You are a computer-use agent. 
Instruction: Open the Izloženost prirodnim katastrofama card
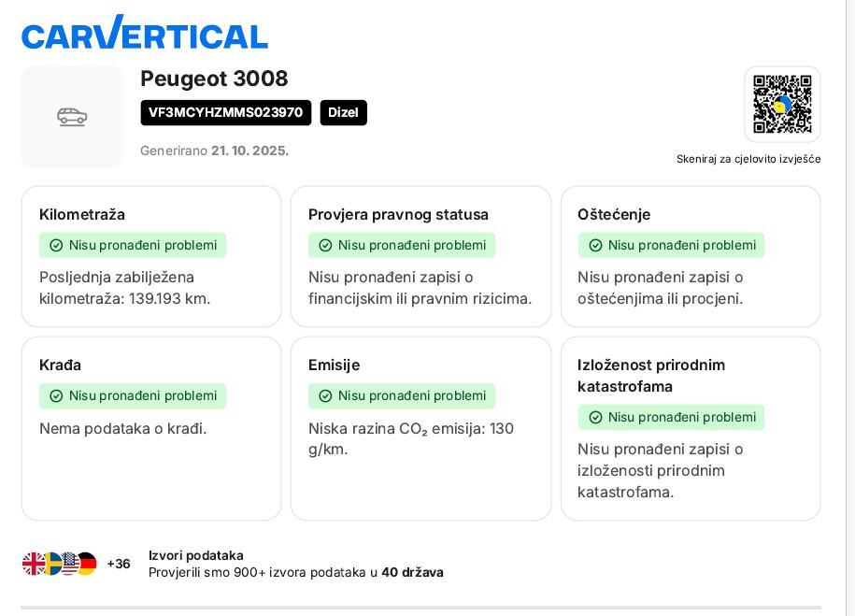click(691, 428)
